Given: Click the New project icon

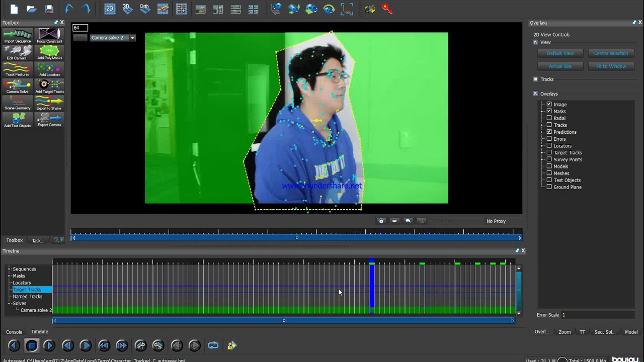Looking at the screenshot, I should coord(14,9).
